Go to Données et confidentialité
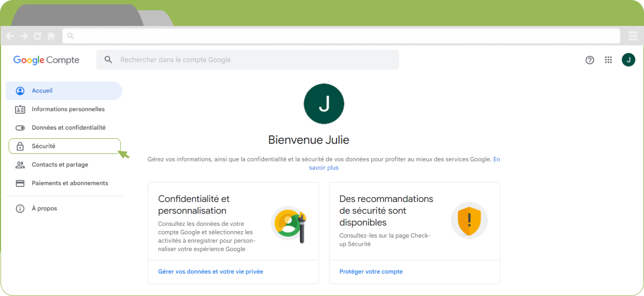Screen dimensions: 644x296 click(x=64, y=128)
